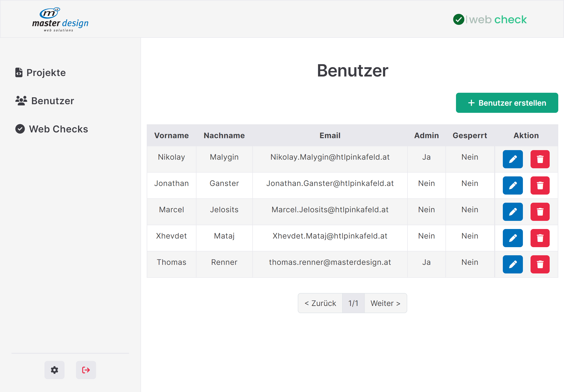Viewport: 564px width, 392px height.
Task: Open settings via gear icon
Action: [54, 370]
